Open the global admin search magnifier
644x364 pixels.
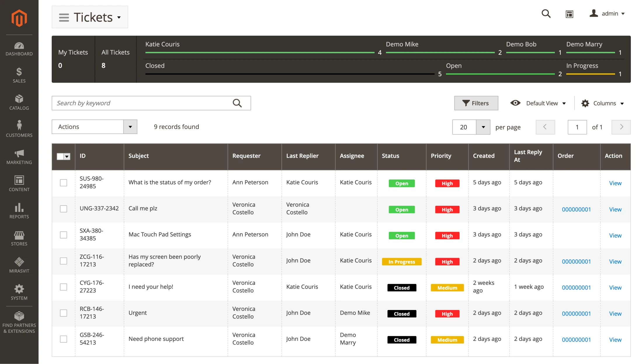(546, 14)
